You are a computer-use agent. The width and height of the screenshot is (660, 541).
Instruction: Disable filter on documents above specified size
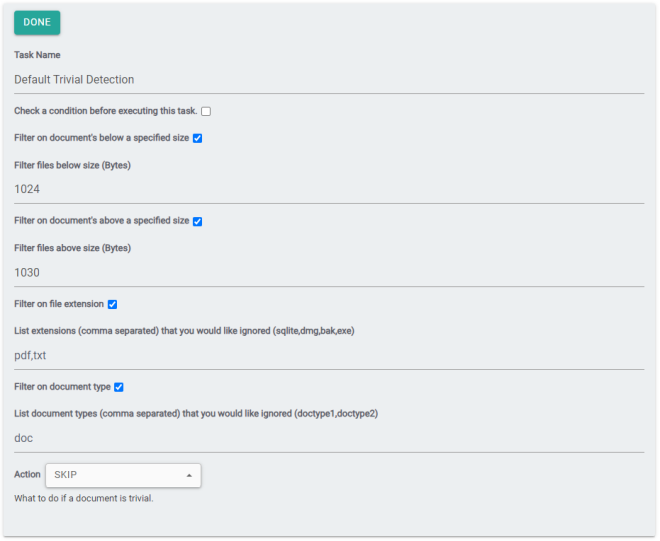click(x=197, y=221)
